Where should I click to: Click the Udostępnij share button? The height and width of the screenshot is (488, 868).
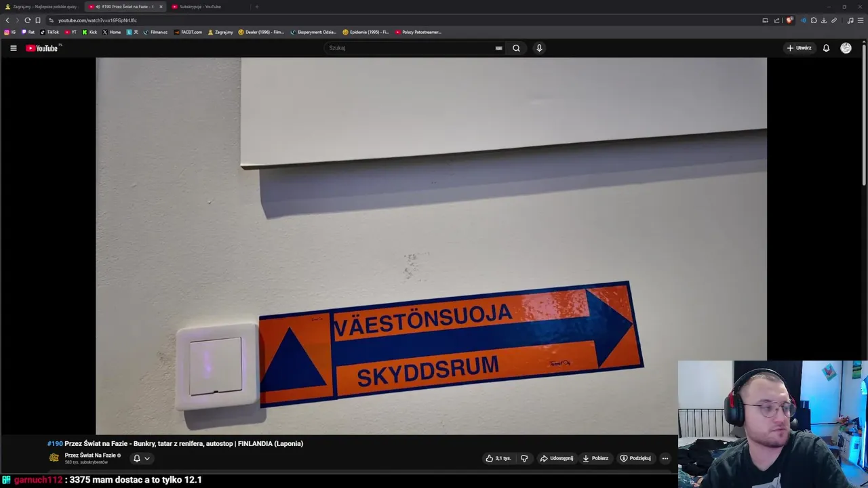coord(556,458)
